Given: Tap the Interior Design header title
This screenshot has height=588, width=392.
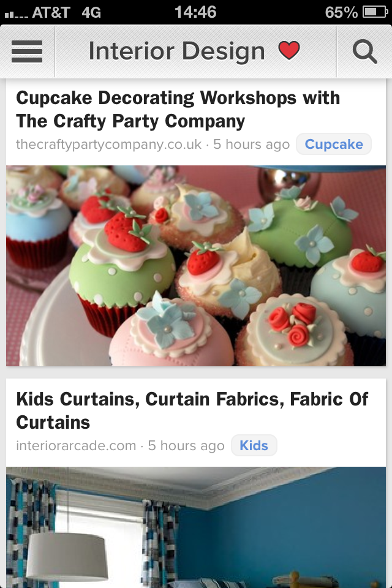Looking at the screenshot, I should pyautogui.click(x=176, y=51).
